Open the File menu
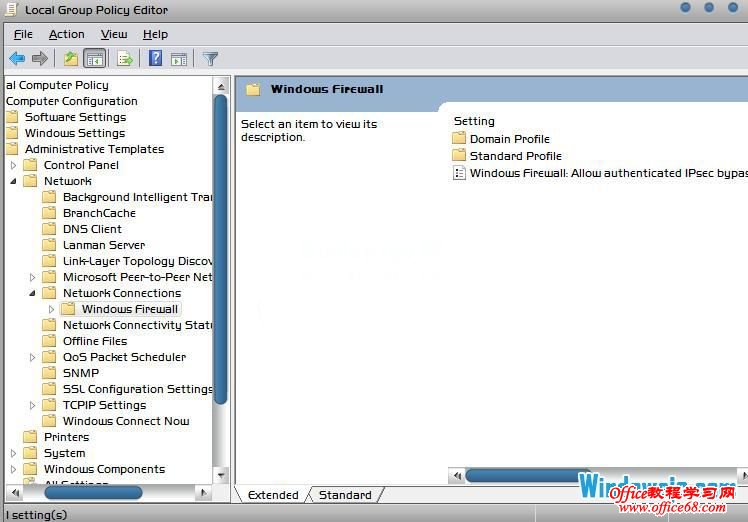Viewport: 748px width, 522px height. pyautogui.click(x=23, y=34)
